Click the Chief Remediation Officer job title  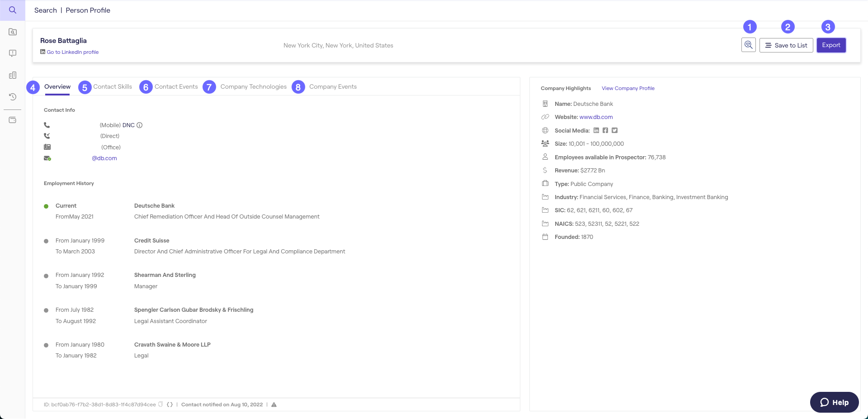[227, 217]
